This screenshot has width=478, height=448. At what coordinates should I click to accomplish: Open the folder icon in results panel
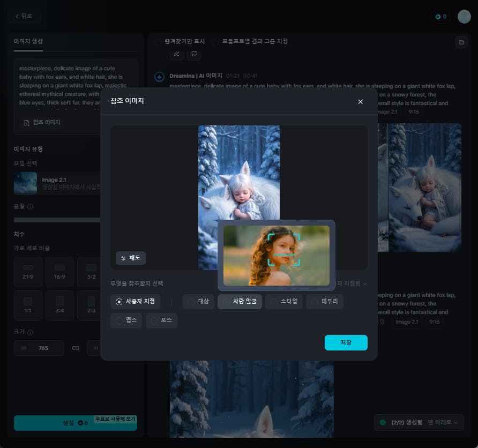pos(461,42)
